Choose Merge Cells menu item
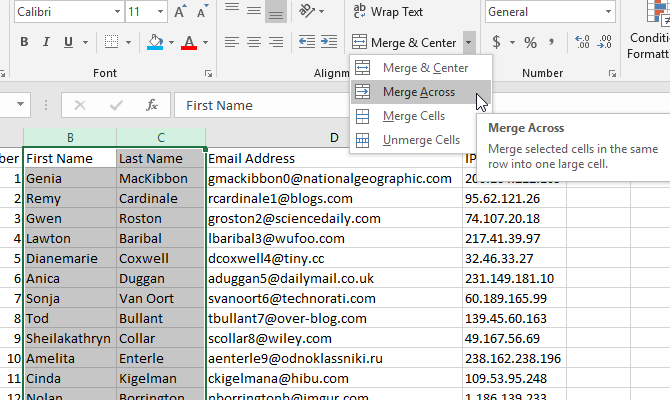This screenshot has height=400, width=670. coord(420,116)
